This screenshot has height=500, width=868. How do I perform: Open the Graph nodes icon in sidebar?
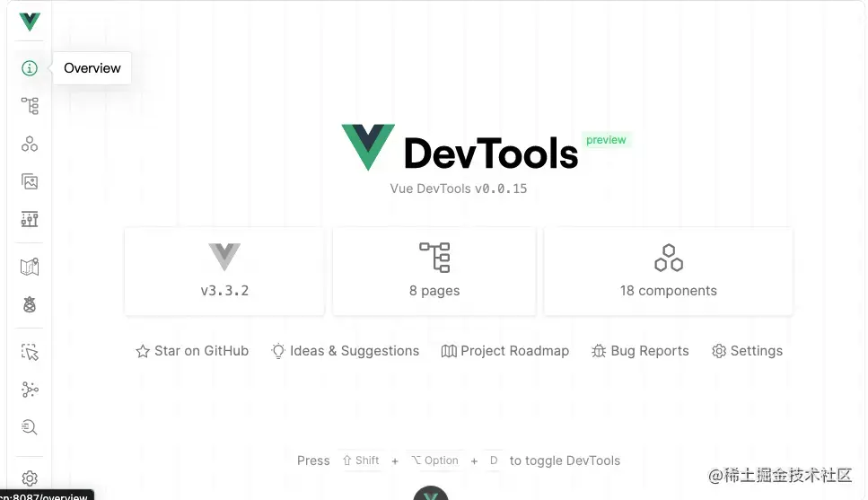tap(30, 390)
